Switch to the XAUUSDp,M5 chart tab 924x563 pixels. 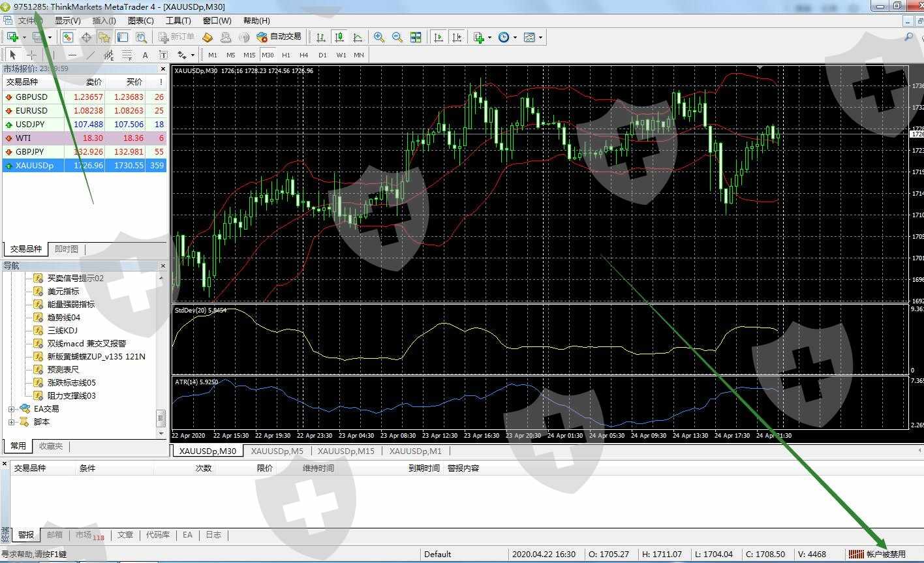pos(277,451)
